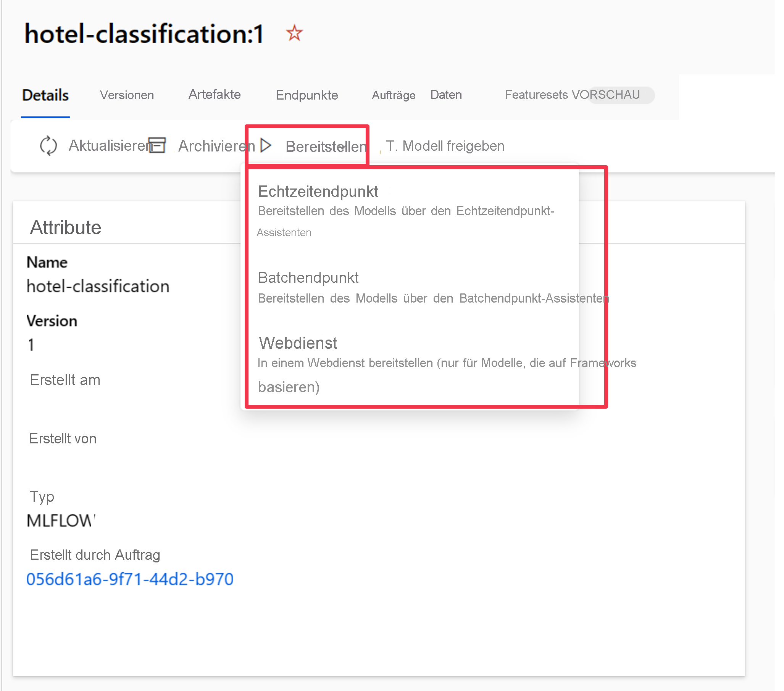Click the Aktualisieren refresh icon
This screenshot has height=691, width=784.
tap(47, 146)
